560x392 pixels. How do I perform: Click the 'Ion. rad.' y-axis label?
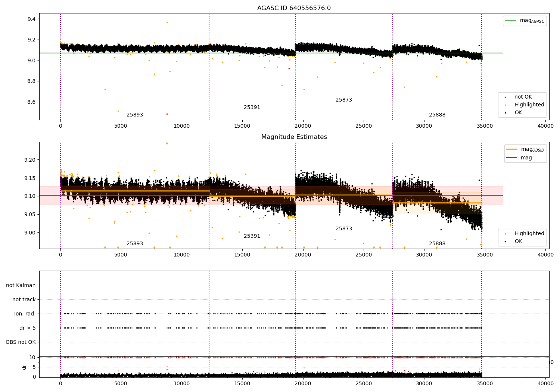(25, 314)
